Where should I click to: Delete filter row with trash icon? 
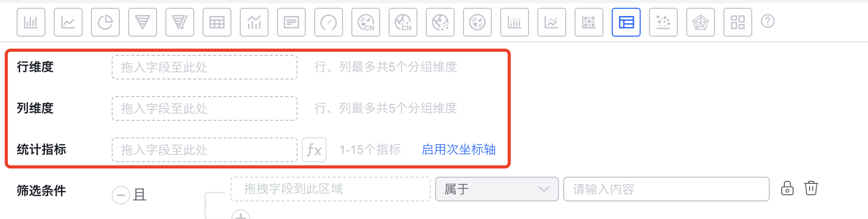(x=811, y=188)
